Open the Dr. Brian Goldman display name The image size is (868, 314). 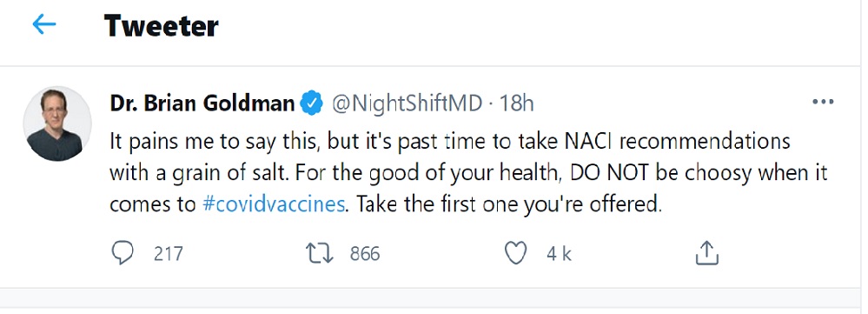tap(202, 103)
